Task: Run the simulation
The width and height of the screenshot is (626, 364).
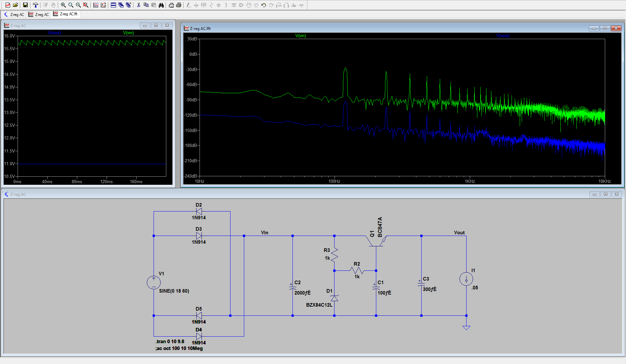Action: tap(46, 5)
